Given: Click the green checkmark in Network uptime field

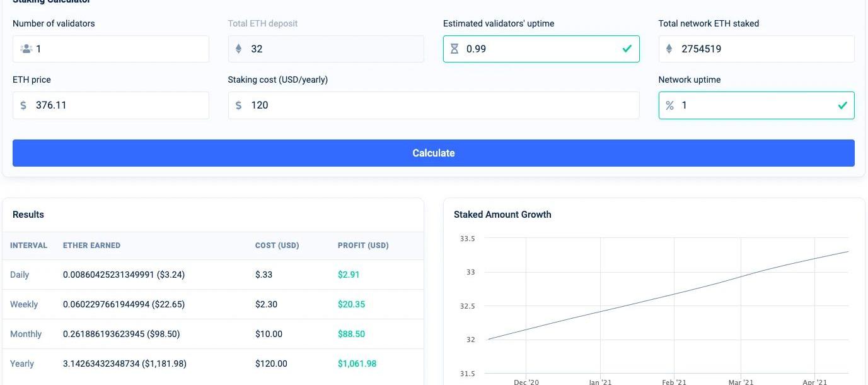Looking at the screenshot, I should pos(842,105).
